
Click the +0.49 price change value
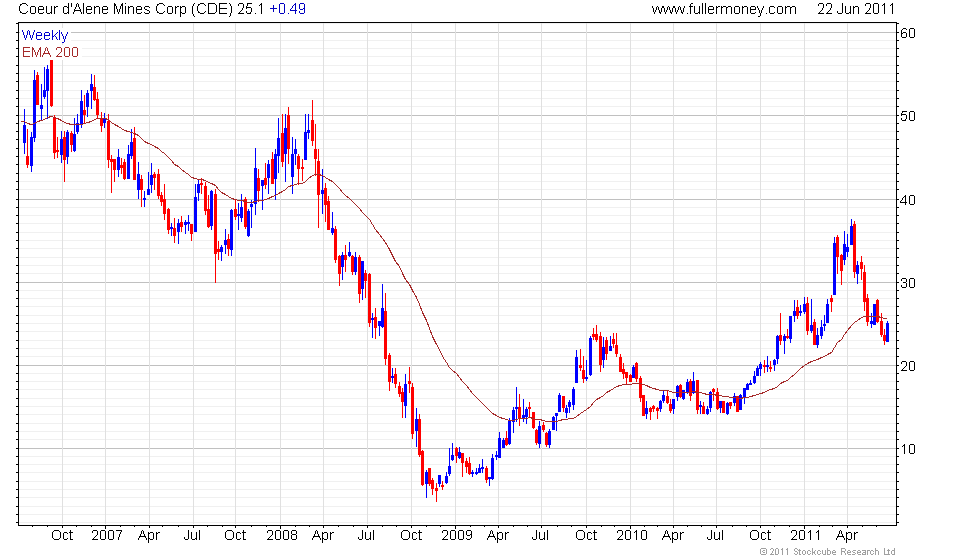point(288,9)
